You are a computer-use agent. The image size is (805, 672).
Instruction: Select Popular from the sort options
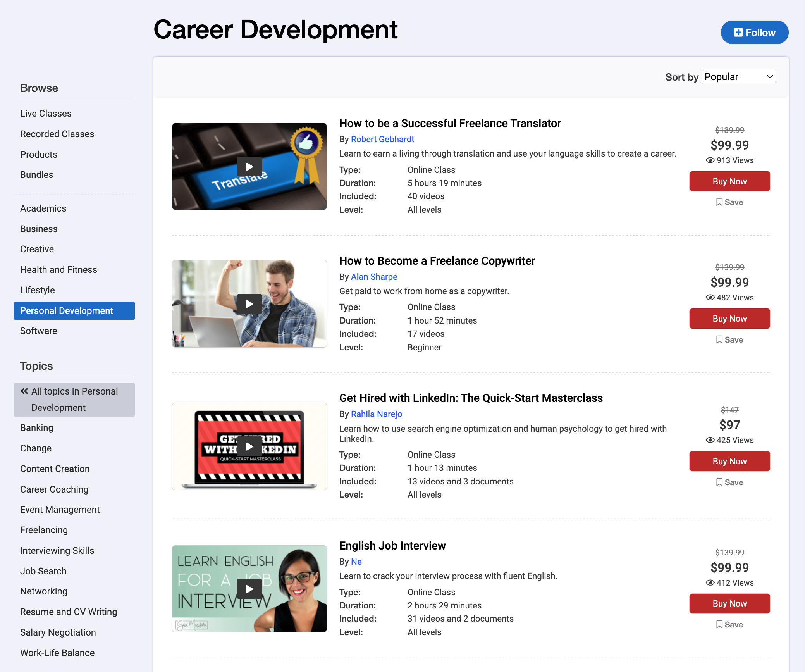tap(738, 76)
